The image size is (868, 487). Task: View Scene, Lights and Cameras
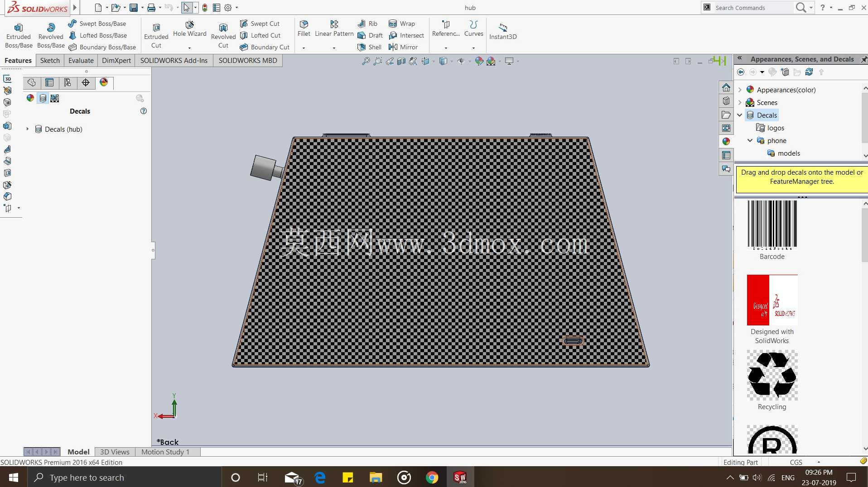click(55, 98)
